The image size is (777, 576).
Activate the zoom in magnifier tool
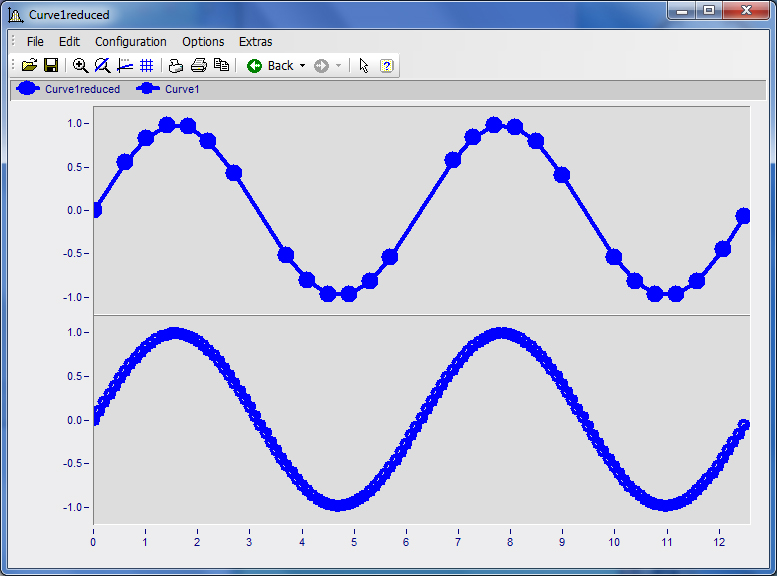pyautogui.click(x=80, y=65)
